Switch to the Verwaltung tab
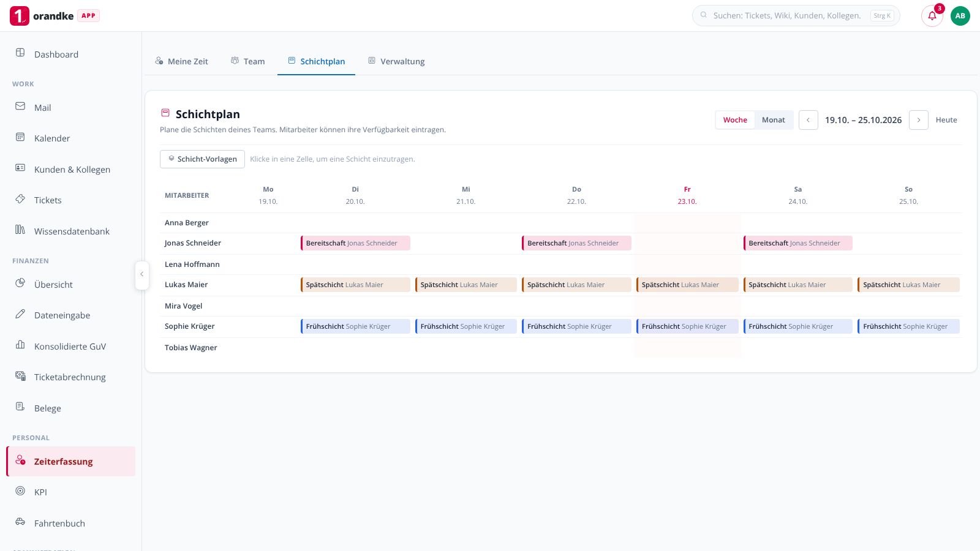Screen dimensions: 980x551 pyautogui.click(x=396, y=61)
